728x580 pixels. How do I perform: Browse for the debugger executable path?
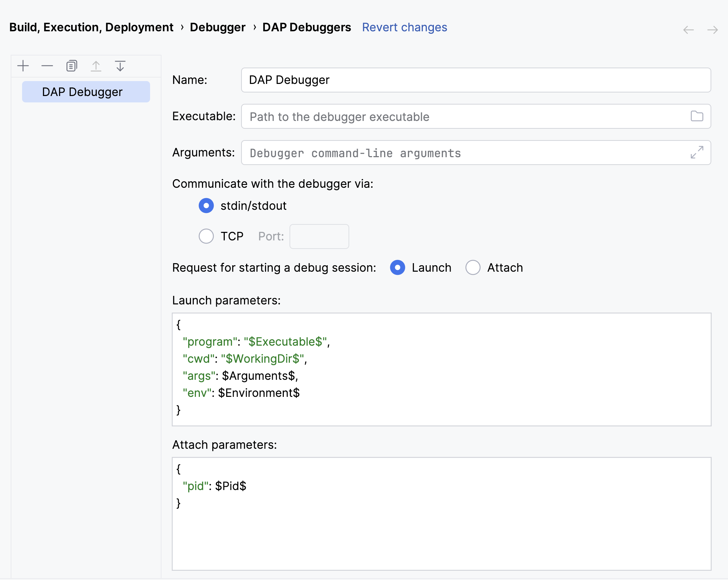click(x=696, y=117)
